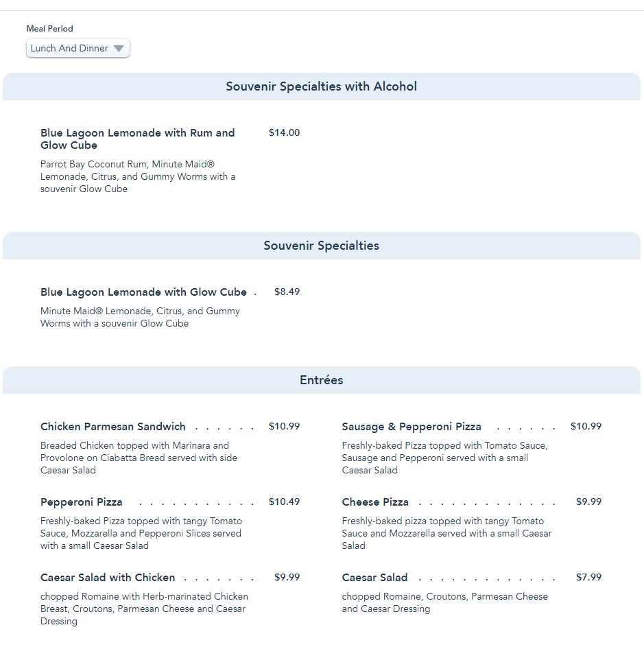Click the Cheese Pizza $9.99 price
Viewport: 644px width, 647px height.
(588, 502)
